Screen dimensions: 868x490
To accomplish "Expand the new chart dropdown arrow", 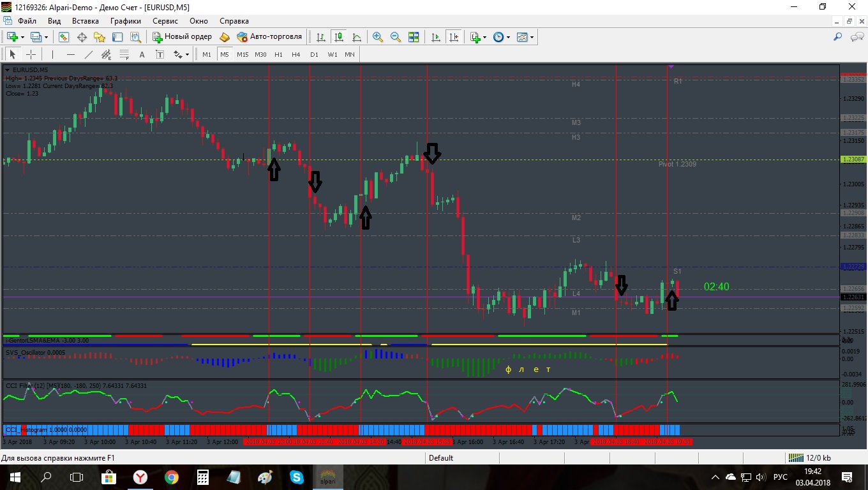I will [x=22, y=37].
